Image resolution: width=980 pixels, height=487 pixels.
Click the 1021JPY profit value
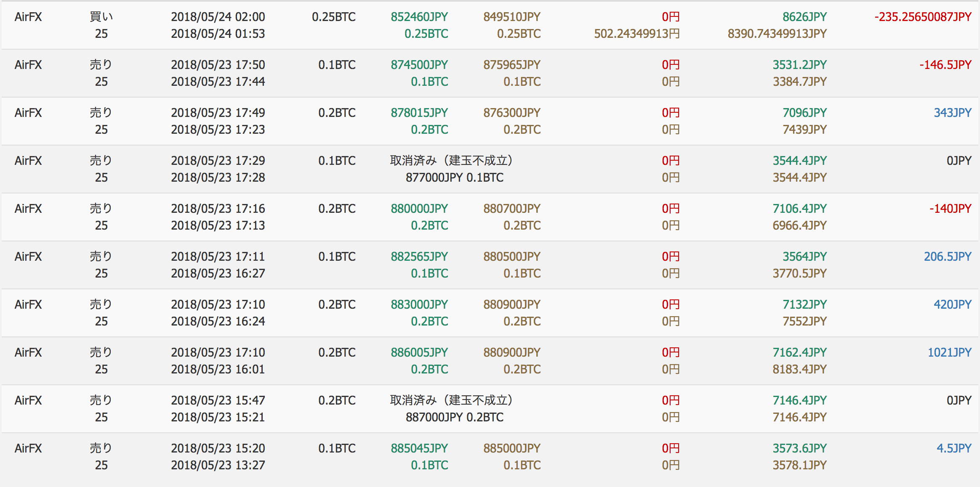click(x=950, y=352)
